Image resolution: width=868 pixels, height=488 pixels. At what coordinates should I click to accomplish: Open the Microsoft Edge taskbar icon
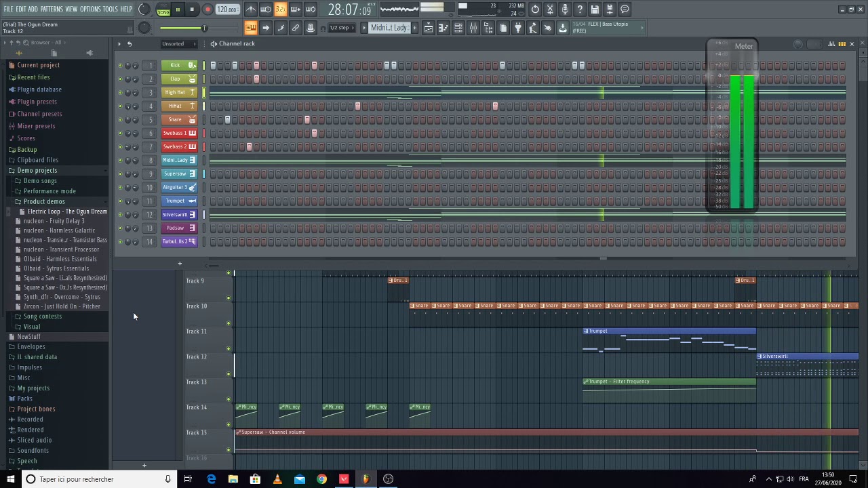(x=211, y=479)
